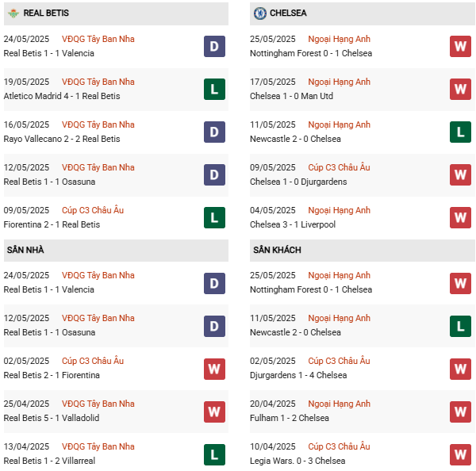
Task: Click loss badge for Atletico Madrid 4 - 1 Real Betis
Action: (214, 90)
